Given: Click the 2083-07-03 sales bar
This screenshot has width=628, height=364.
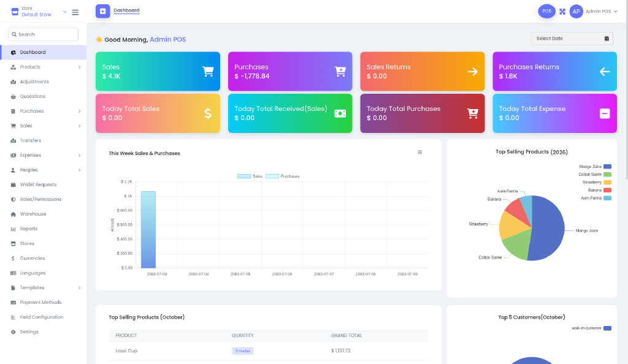Looking at the screenshot, I should click(148, 230).
